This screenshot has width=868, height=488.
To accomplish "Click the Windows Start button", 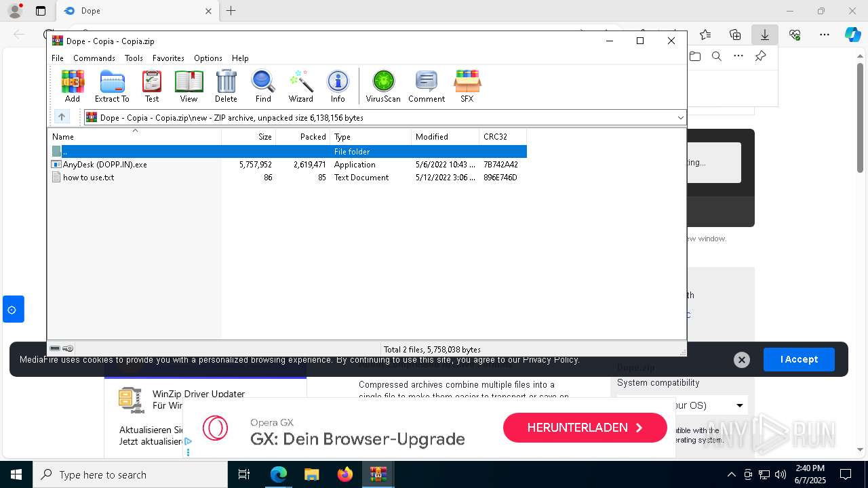I will coord(16,474).
